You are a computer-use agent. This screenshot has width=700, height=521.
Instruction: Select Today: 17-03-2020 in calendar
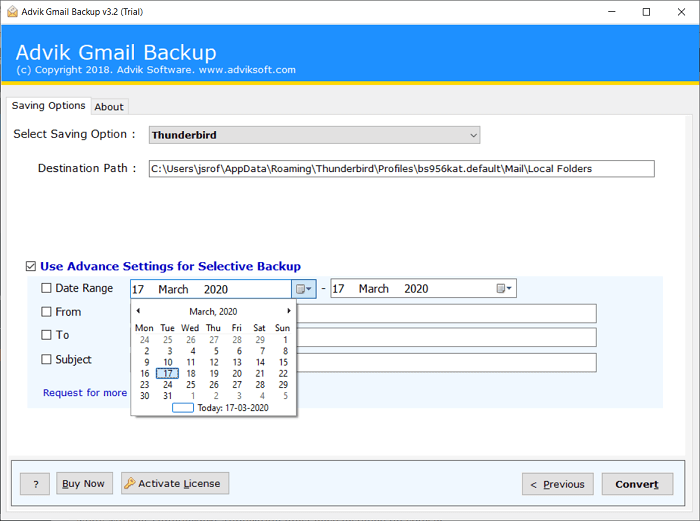point(221,408)
